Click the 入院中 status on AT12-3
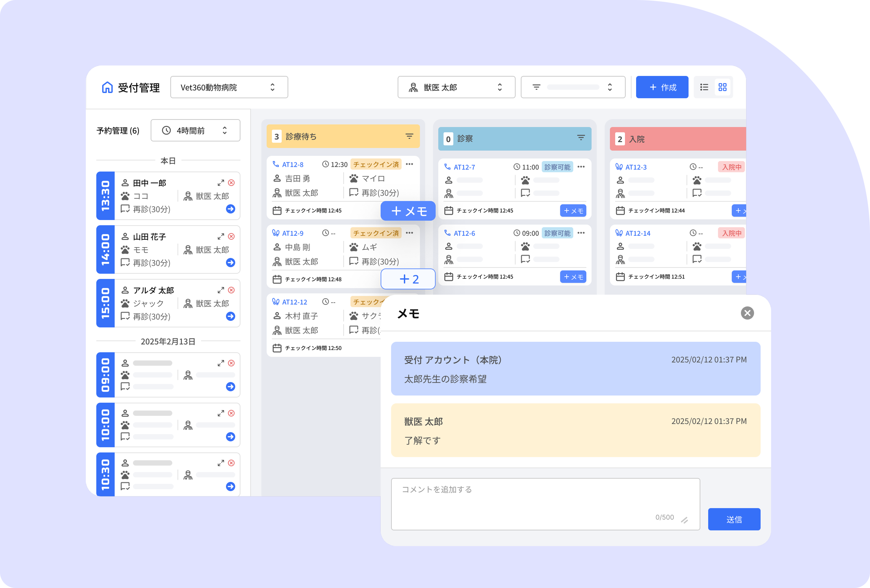 (731, 167)
